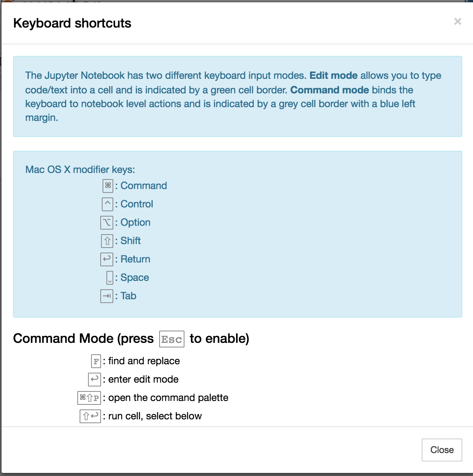Select the Option key icon

pos(107,222)
